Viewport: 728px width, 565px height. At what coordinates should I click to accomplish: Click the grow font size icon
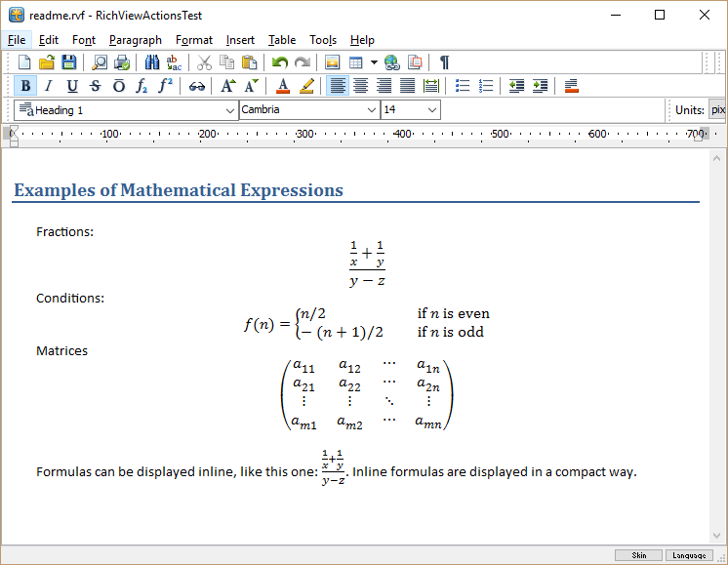pyautogui.click(x=227, y=86)
